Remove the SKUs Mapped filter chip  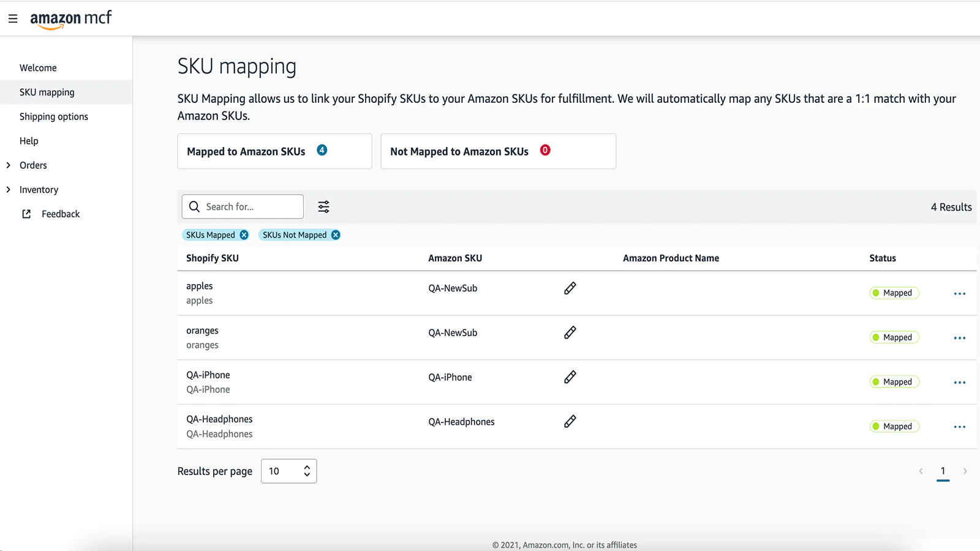point(244,235)
